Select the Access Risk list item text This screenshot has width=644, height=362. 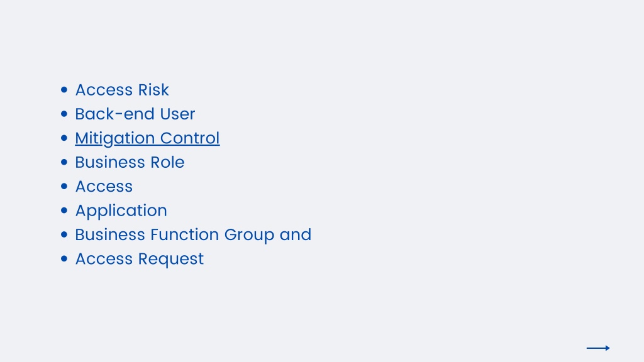pyautogui.click(x=122, y=90)
